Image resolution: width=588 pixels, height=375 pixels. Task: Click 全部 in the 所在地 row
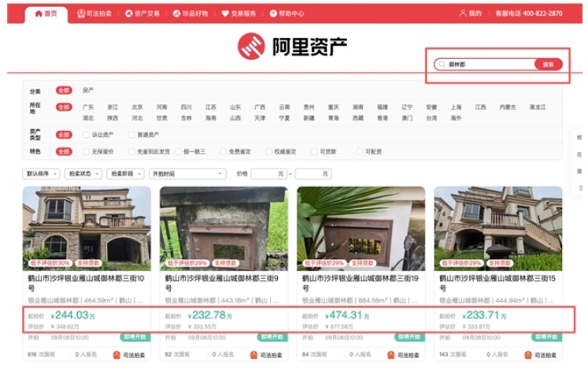(64, 107)
